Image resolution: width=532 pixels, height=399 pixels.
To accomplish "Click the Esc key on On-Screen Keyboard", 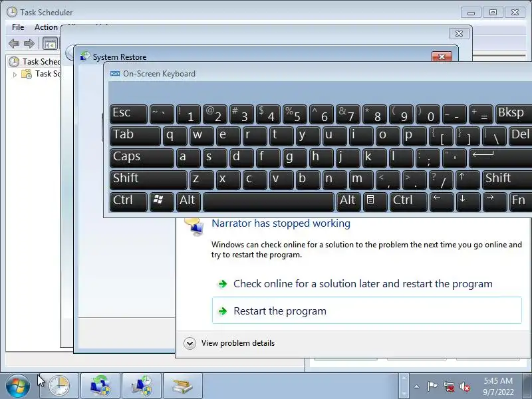I will click(x=128, y=114).
